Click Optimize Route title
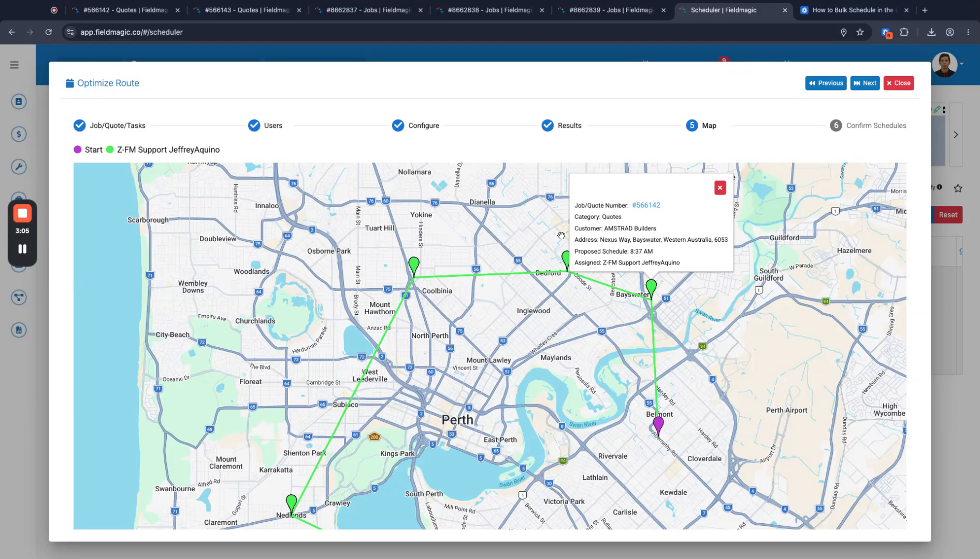980x559 pixels. [x=108, y=83]
